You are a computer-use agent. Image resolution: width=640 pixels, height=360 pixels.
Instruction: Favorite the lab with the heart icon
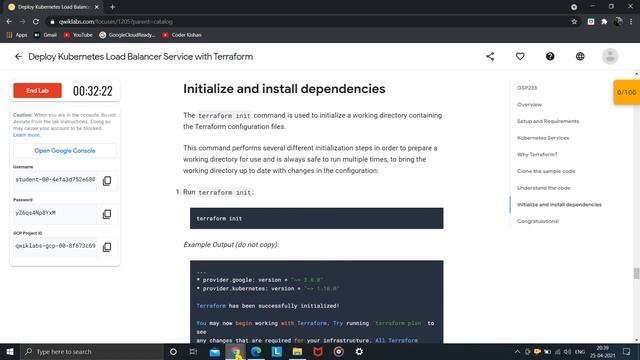tap(520, 56)
